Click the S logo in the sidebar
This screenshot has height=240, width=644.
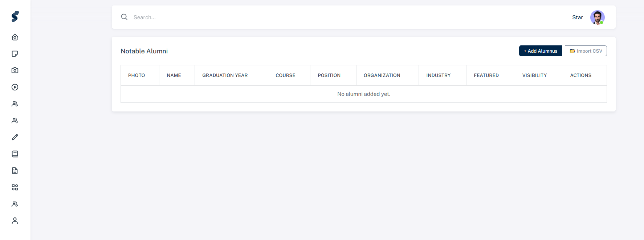[15, 17]
